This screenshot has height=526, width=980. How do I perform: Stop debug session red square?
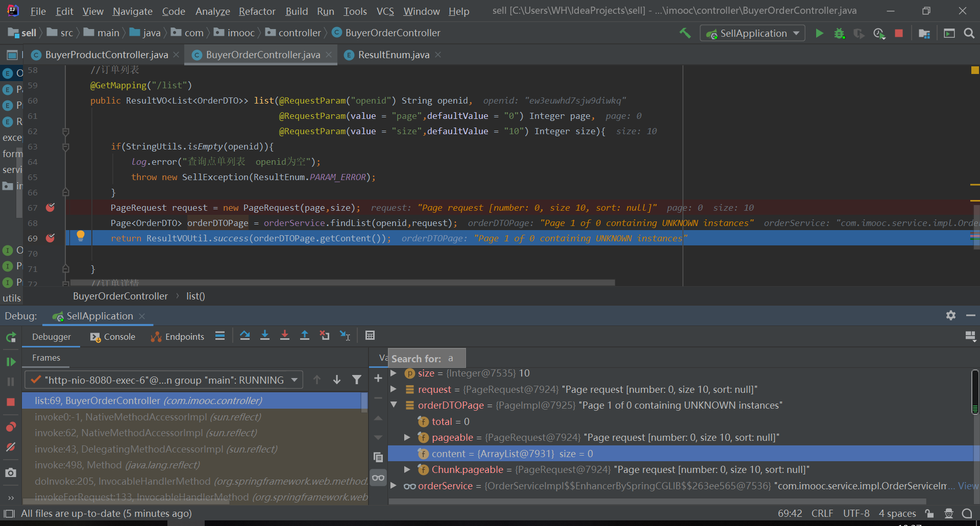coord(11,402)
